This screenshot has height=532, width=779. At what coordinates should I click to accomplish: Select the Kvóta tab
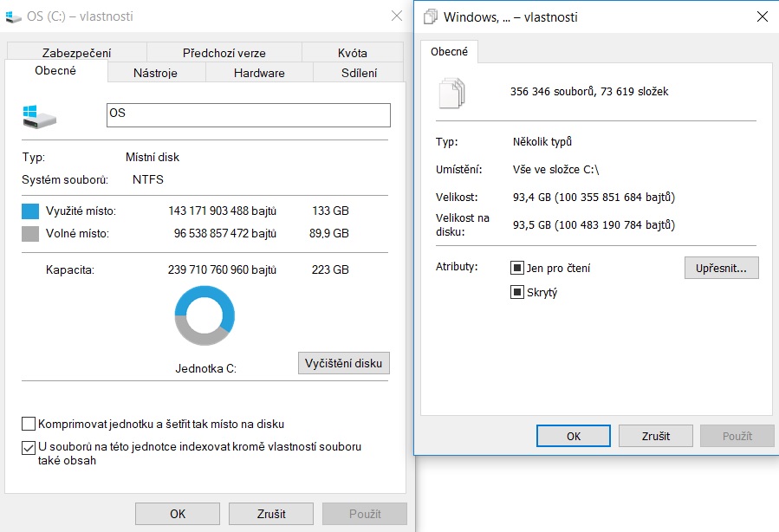tap(352, 53)
